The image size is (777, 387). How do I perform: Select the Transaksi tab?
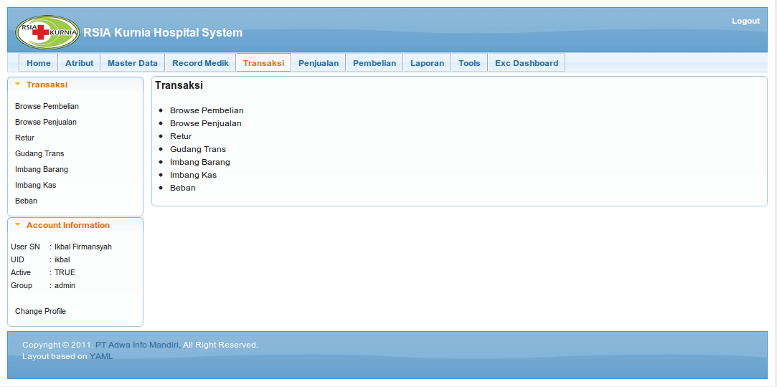coord(264,63)
